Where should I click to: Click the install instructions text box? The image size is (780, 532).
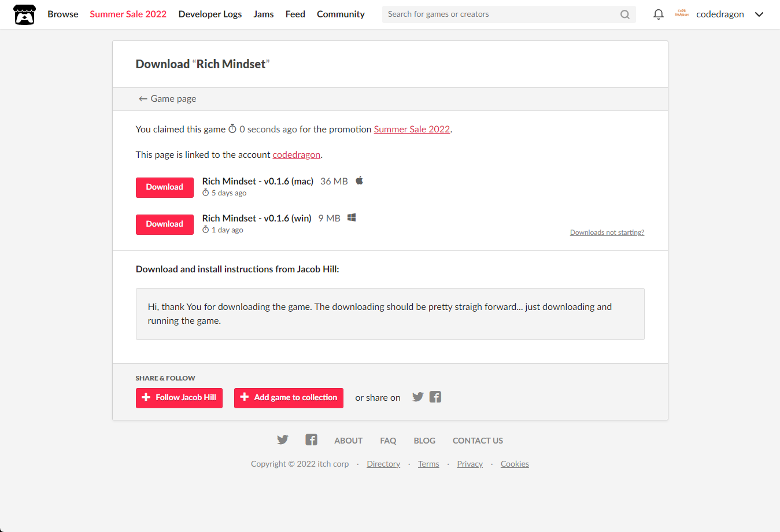390,314
